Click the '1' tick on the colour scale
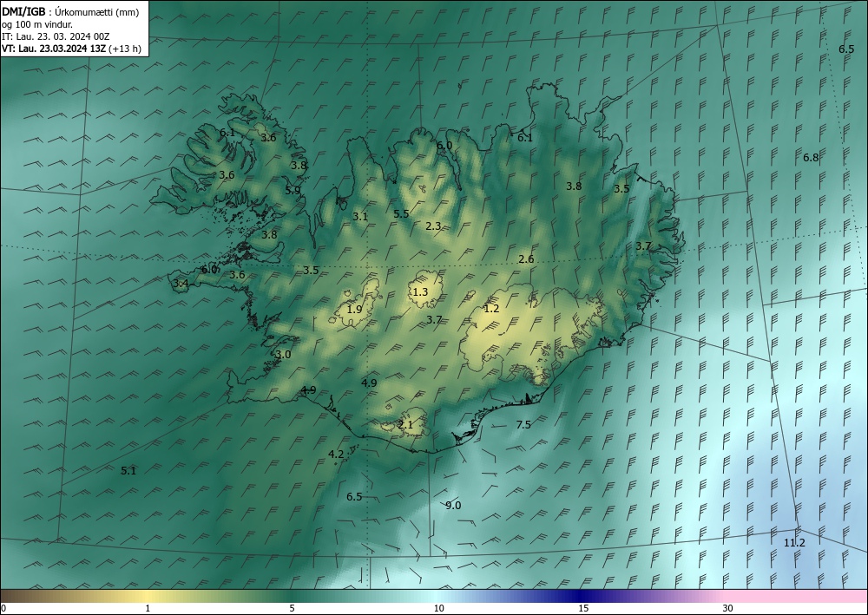This screenshot has width=868, height=615. click(x=148, y=609)
